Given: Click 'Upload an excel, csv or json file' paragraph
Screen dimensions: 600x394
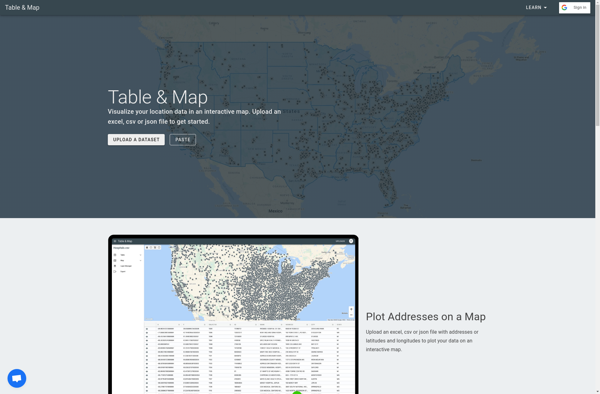Looking at the screenshot, I should (x=422, y=340).
